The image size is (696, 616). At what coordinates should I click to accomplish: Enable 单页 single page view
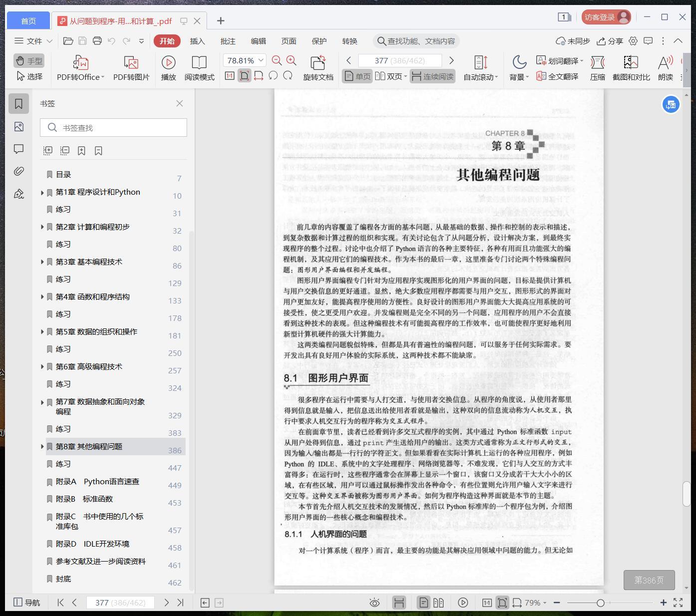[x=357, y=76]
